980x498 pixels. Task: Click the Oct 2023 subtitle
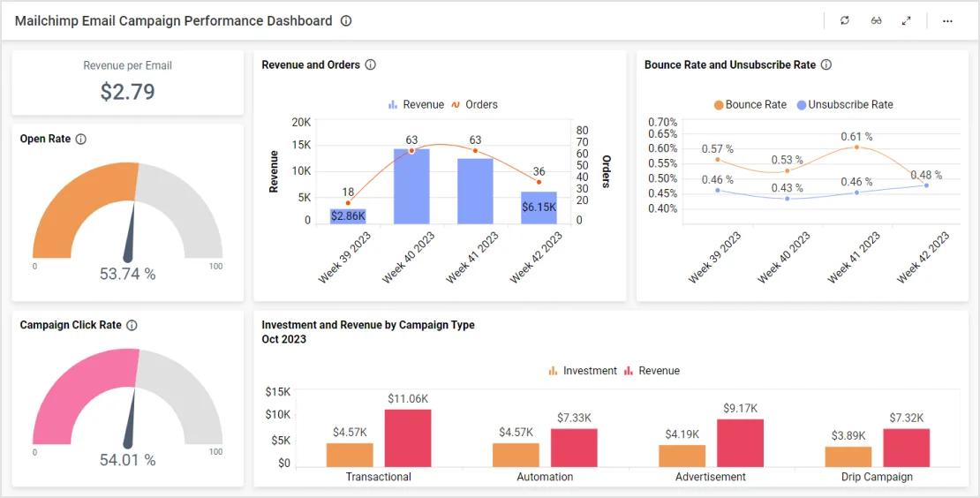[x=283, y=339]
